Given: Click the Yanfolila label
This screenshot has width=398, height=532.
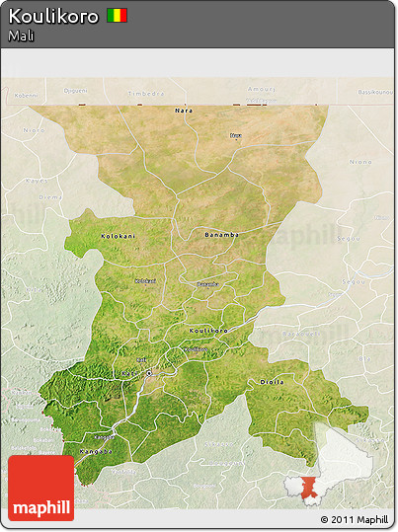Looking at the screenshot, I should (x=123, y=472).
